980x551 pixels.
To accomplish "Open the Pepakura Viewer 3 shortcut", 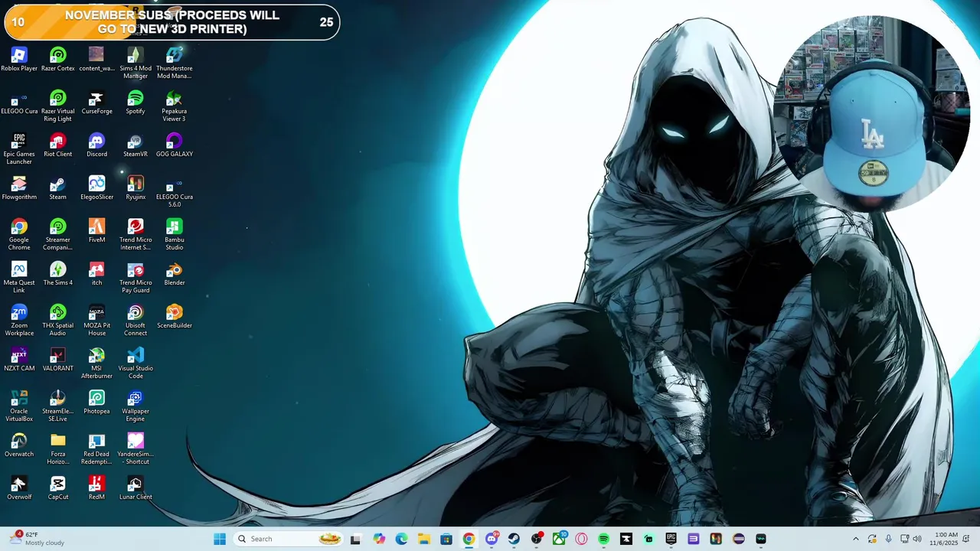I will tap(175, 106).
